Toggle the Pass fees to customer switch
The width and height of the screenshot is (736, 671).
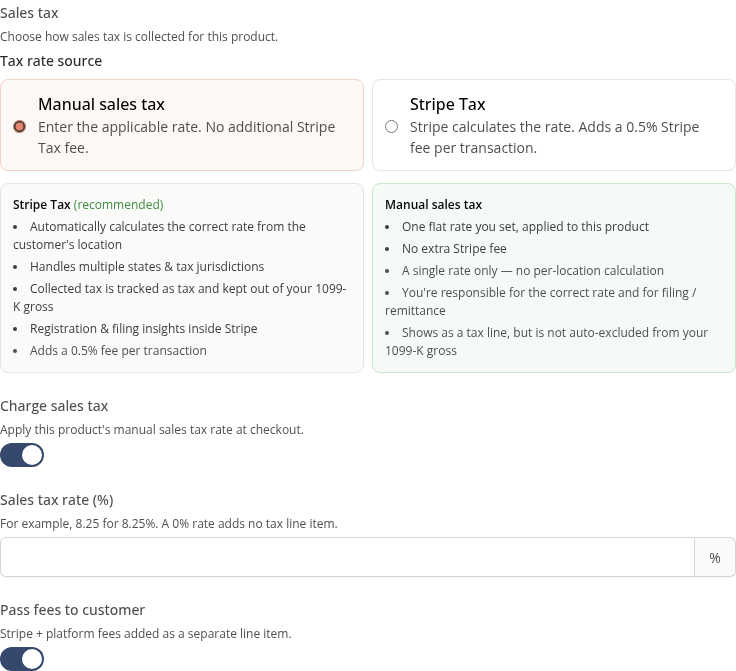[22, 659]
